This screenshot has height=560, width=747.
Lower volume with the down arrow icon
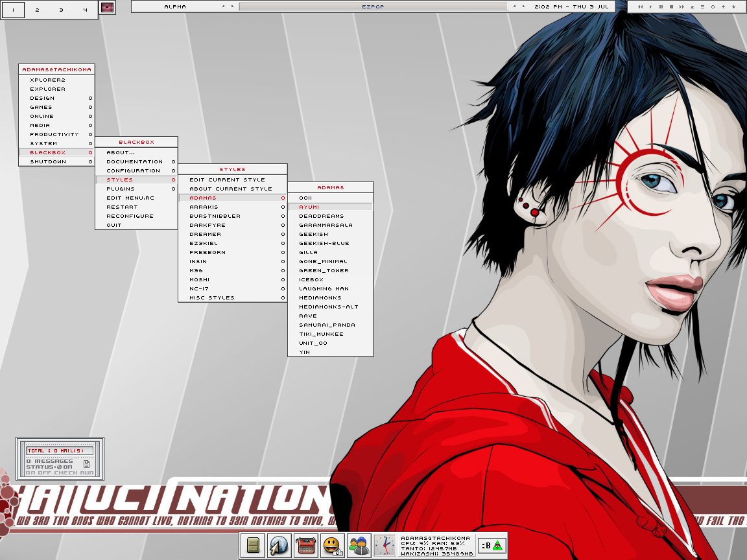coord(733,6)
